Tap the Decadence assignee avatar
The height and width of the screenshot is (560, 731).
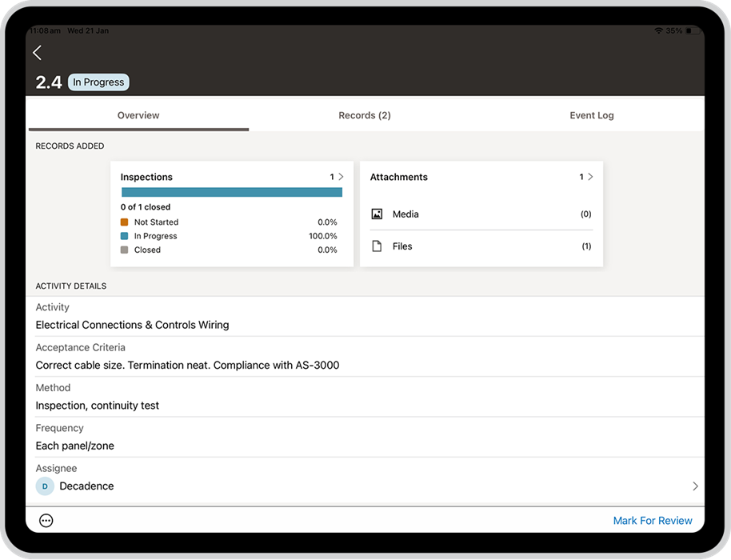(x=45, y=486)
